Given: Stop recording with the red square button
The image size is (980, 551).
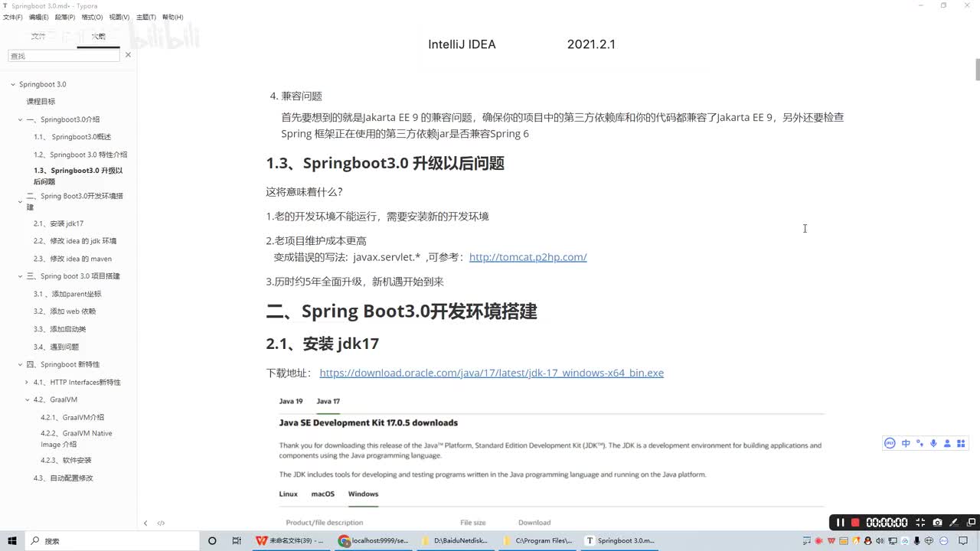Looking at the screenshot, I should (855, 523).
